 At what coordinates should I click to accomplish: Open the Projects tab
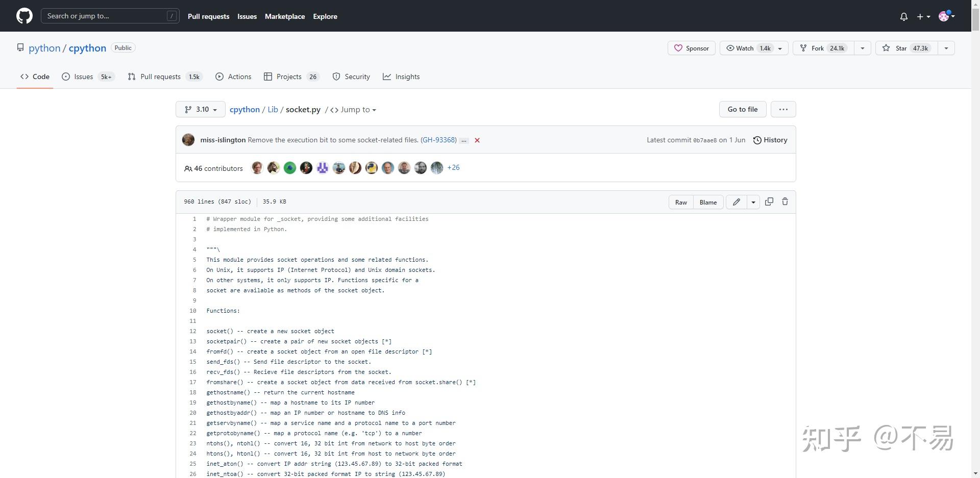pyautogui.click(x=291, y=77)
